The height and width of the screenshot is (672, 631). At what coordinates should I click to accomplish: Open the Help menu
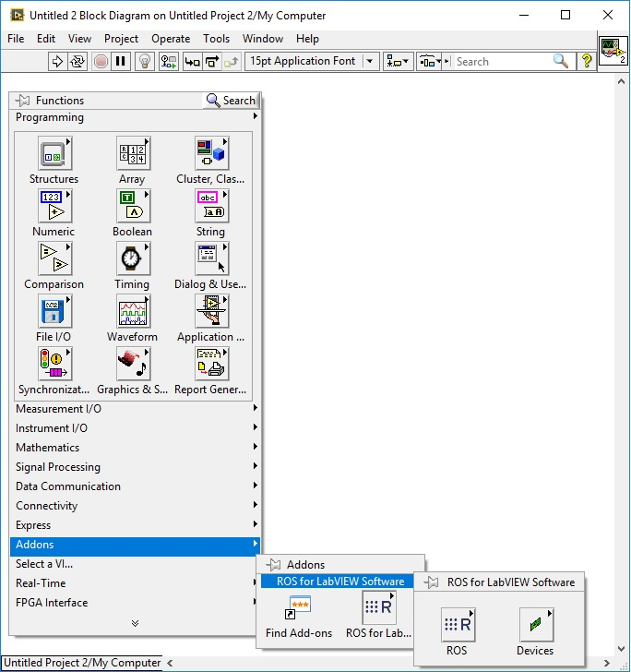pos(307,39)
